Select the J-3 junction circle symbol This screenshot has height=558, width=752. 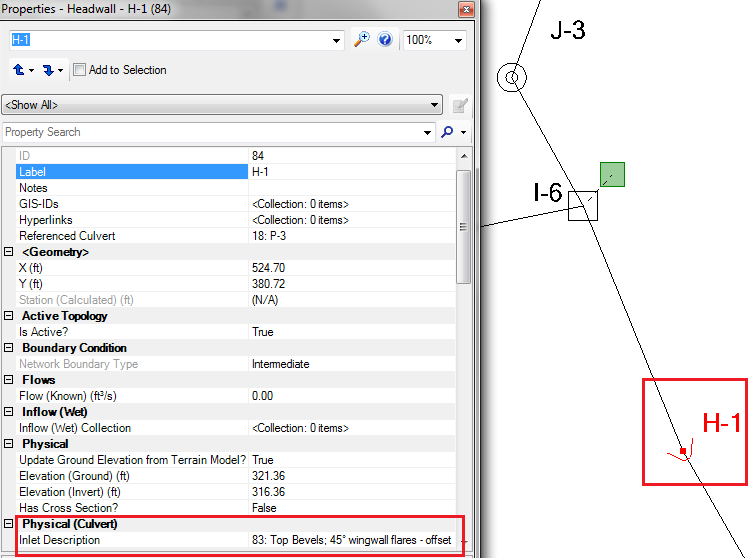point(512,77)
